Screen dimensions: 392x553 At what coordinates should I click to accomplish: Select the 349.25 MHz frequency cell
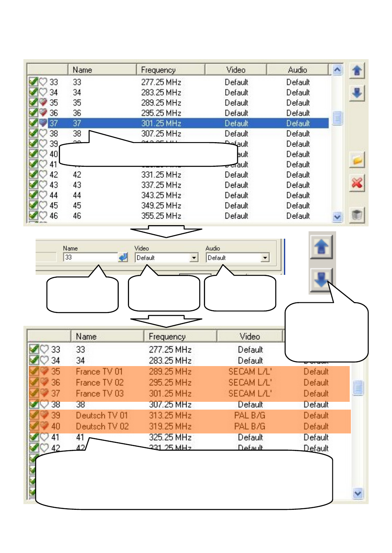(x=161, y=205)
